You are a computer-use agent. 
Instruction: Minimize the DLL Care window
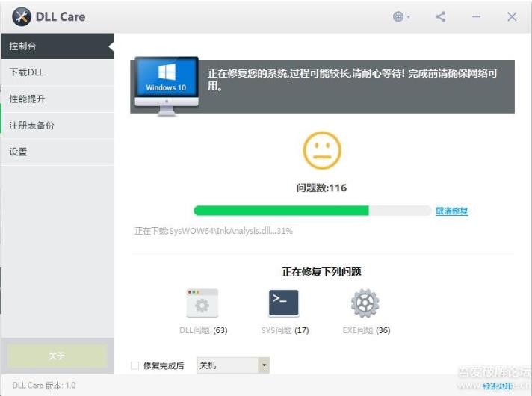[476, 17]
